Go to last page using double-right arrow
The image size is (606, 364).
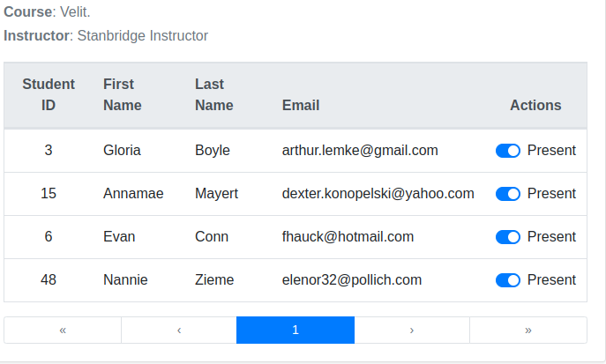coord(528,330)
